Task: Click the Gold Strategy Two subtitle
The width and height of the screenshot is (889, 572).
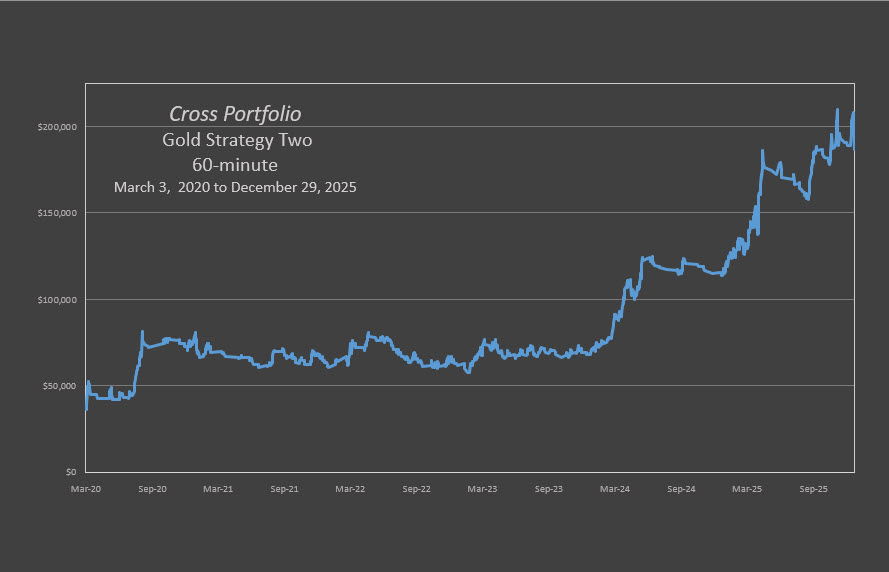Action: point(237,140)
